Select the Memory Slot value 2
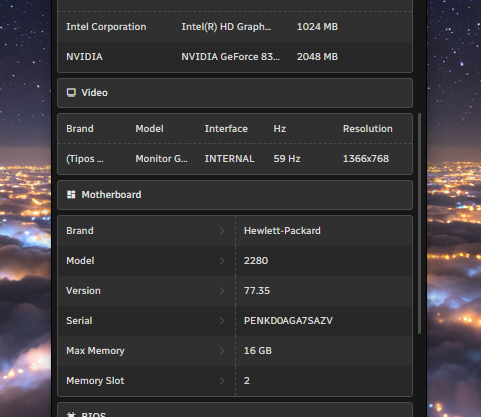The width and height of the screenshot is (481, 417). 247,381
